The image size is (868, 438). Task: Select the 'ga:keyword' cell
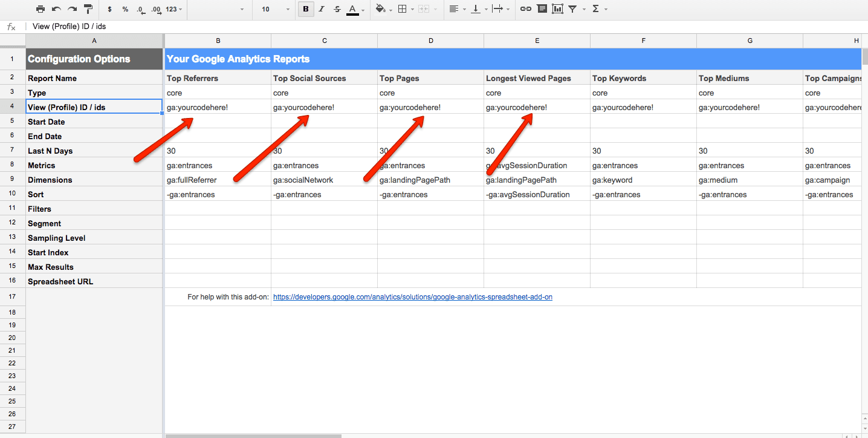click(x=643, y=180)
